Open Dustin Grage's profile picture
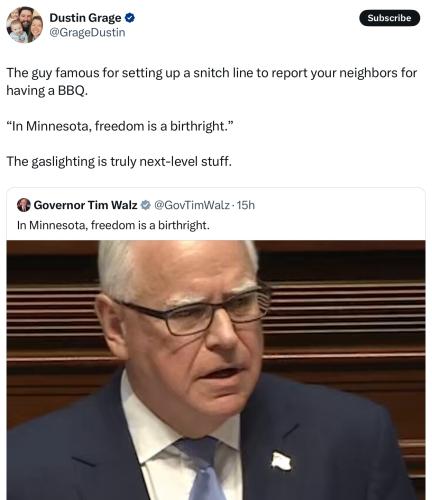 [x=25, y=25]
